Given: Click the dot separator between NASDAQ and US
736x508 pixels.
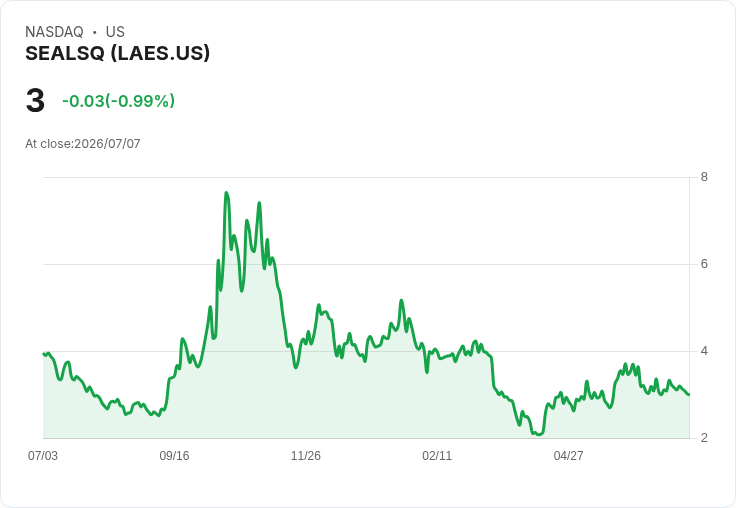Looking at the screenshot, I should point(94,32).
